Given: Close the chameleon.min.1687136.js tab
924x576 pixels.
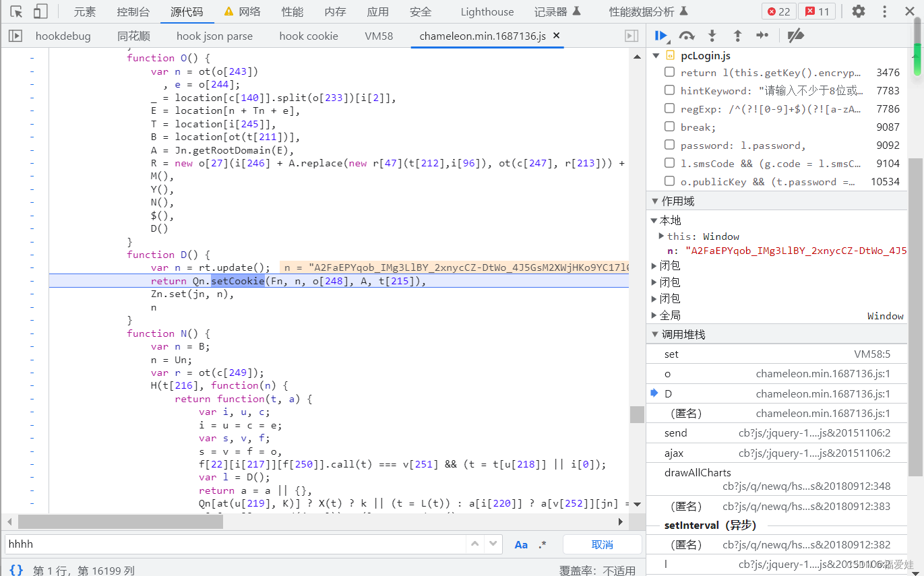Looking at the screenshot, I should click(x=557, y=36).
